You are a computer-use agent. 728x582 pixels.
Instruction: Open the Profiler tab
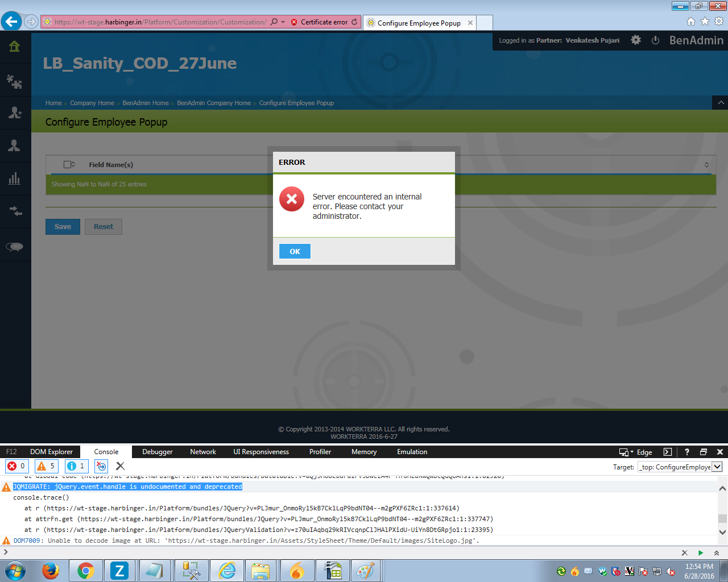click(320, 452)
